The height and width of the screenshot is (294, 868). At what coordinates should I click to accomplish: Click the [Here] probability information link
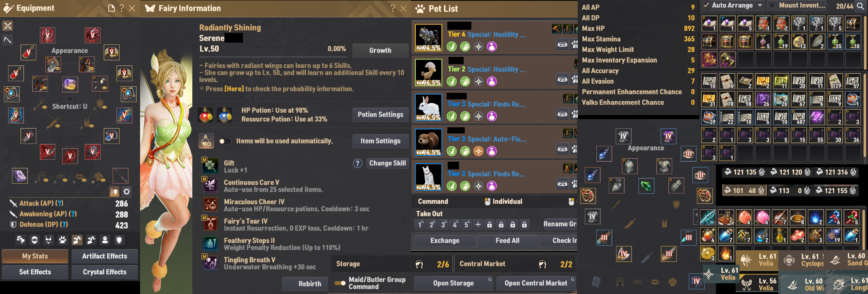click(234, 89)
